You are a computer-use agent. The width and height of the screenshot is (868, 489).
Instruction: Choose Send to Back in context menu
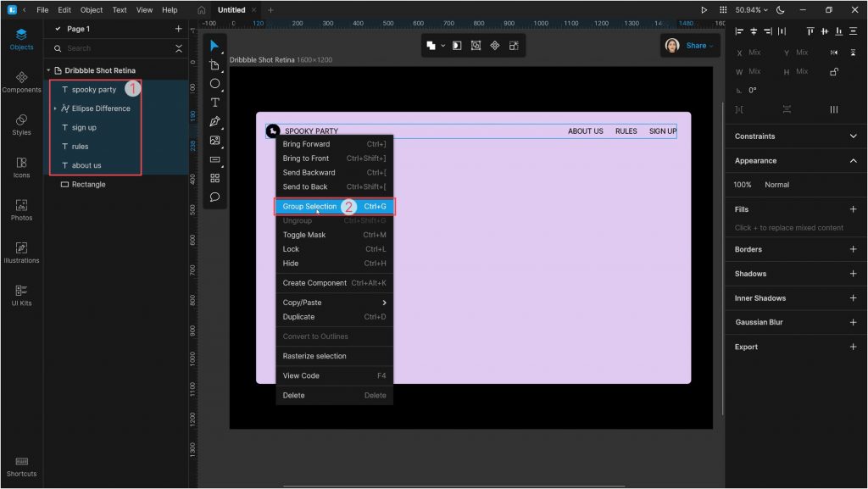click(x=334, y=186)
